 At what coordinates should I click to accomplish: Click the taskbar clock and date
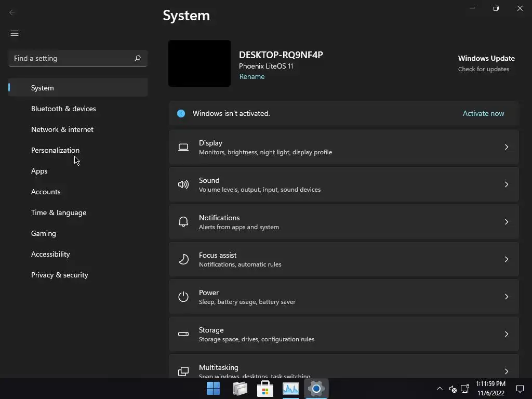coord(490,389)
